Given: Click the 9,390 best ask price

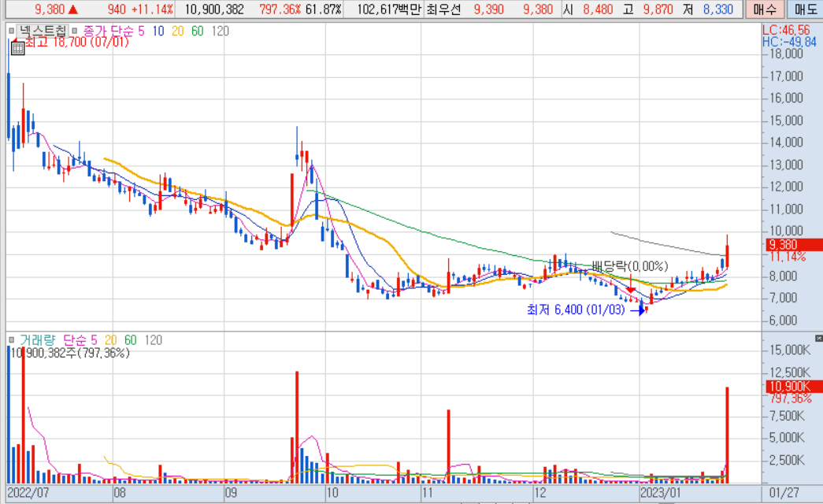Looking at the screenshot, I should tap(488, 9).
